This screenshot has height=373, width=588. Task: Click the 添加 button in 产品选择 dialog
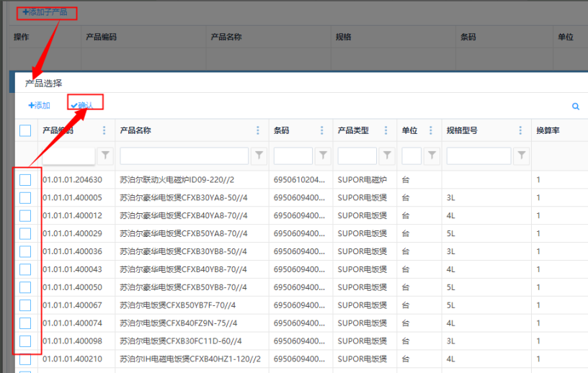coord(39,106)
